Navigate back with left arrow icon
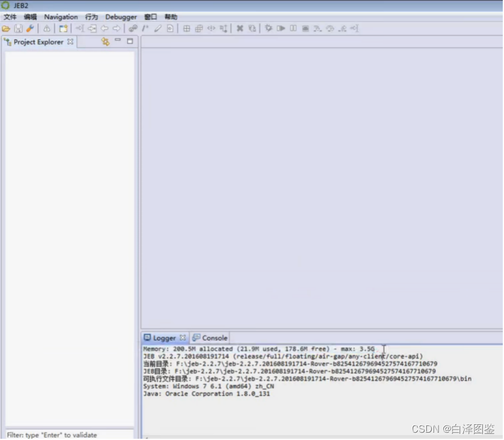The height and width of the screenshot is (440, 504). [104, 29]
